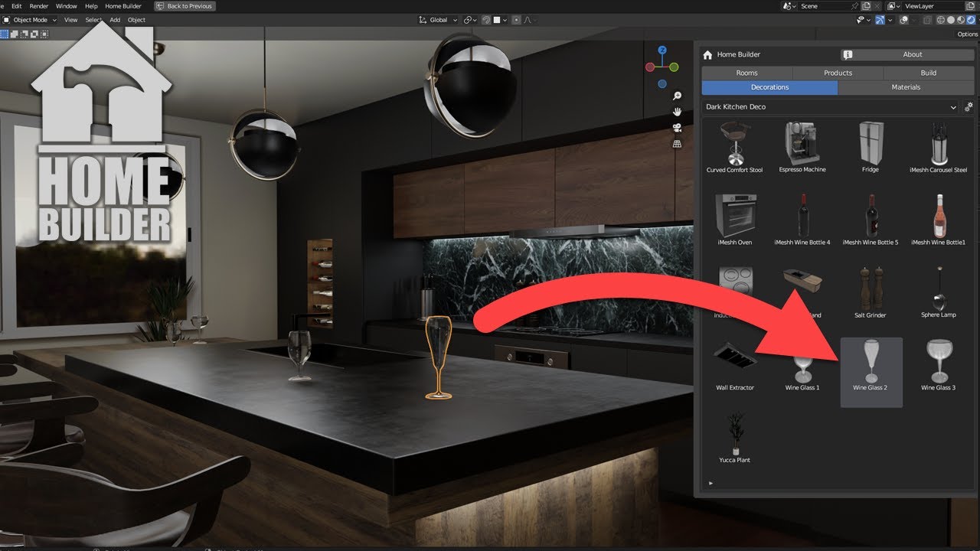Viewport: 980px width, 551px height.
Task: Open Home Builder library settings gear
Action: coord(969,107)
